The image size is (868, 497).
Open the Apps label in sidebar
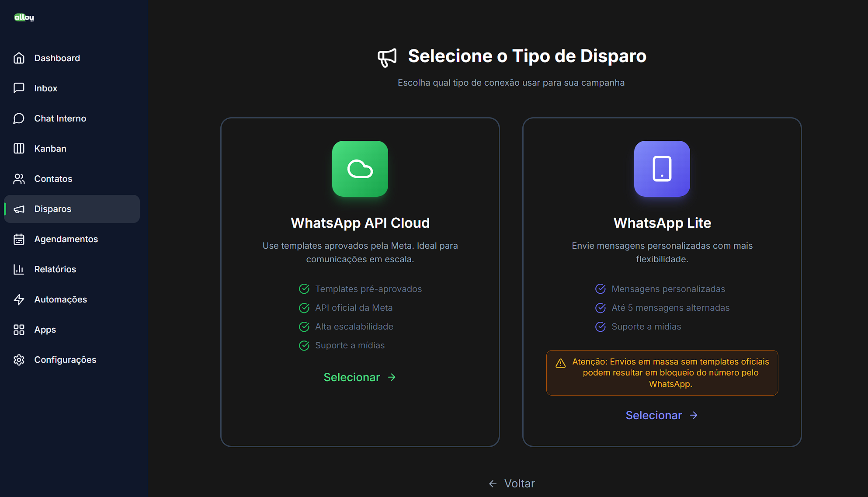tap(45, 330)
